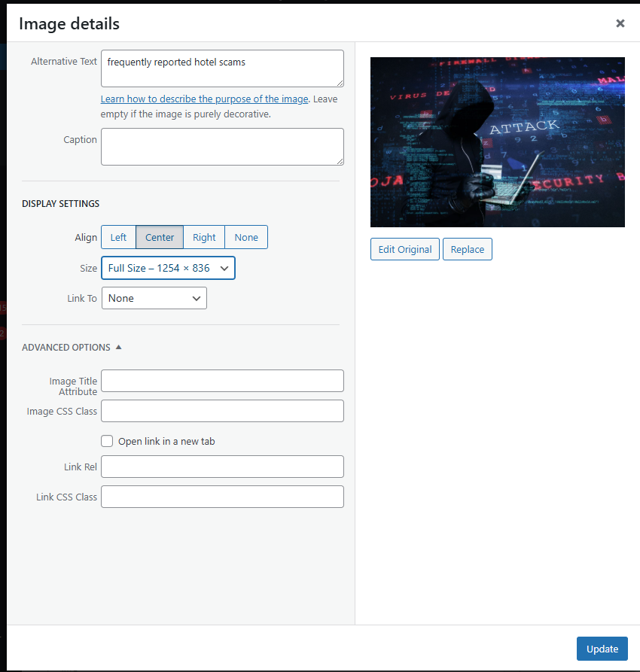Click the Link Rel input field
640x672 pixels.
(x=222, y=467)
